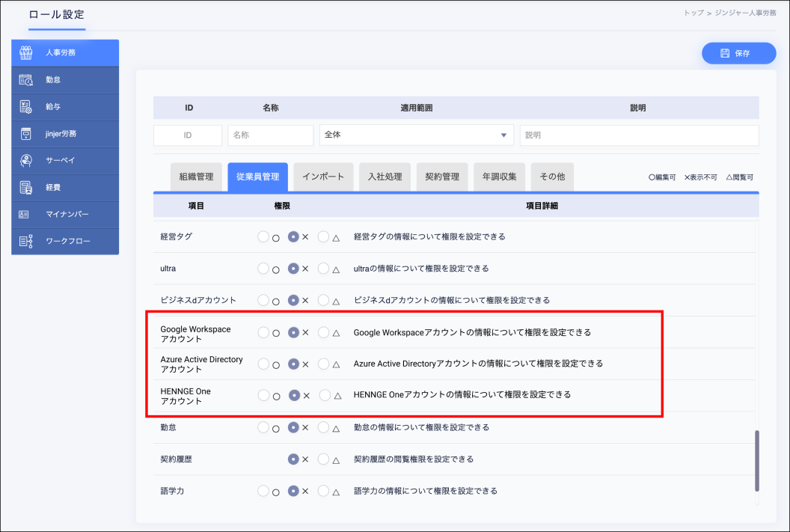Open 経費 menu item label

click(x=53, y=187)
